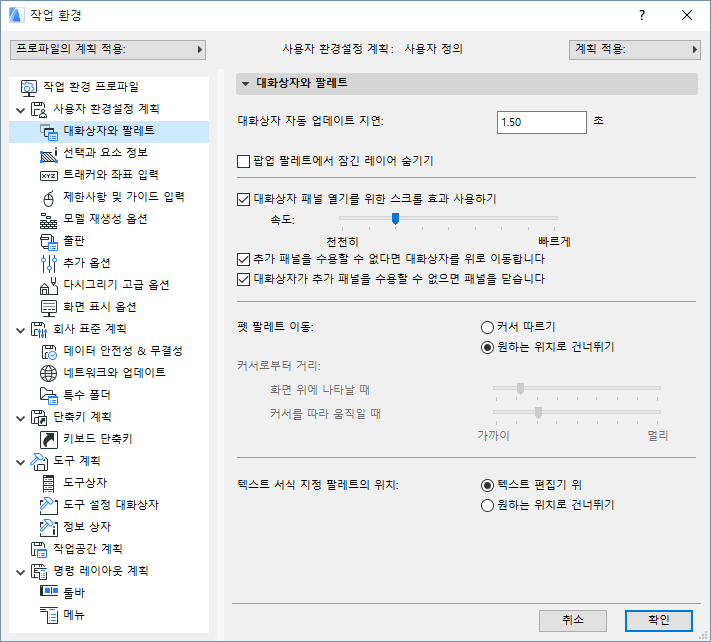The width and height of the screenshot is (711, 642).
Task: Click the 툴바 icon
Action: pos(49,591)
